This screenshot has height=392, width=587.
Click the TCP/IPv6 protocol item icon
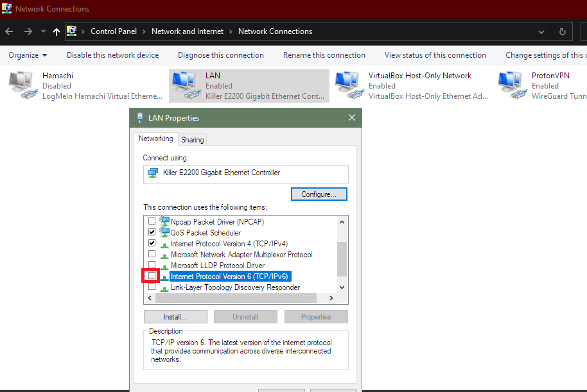point(164,278)
